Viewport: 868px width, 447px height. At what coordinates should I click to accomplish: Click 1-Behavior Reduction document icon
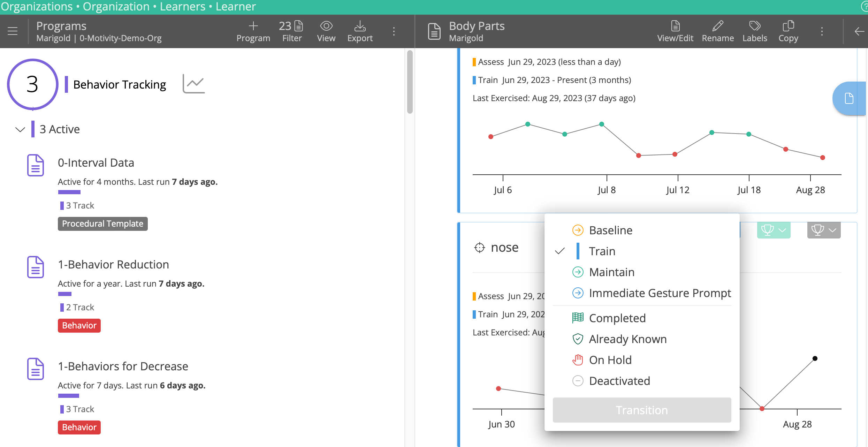click(x=36, y=267)
